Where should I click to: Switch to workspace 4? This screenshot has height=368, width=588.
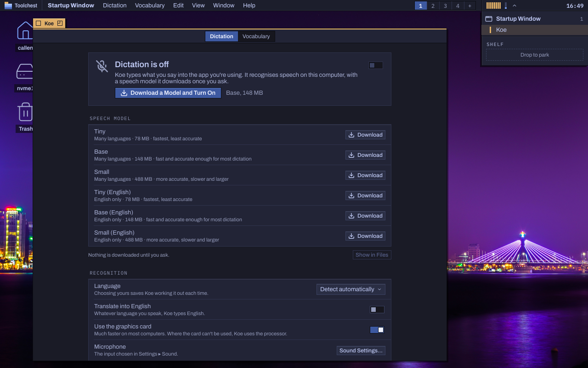pyautogui.click(x=458, y=6)
